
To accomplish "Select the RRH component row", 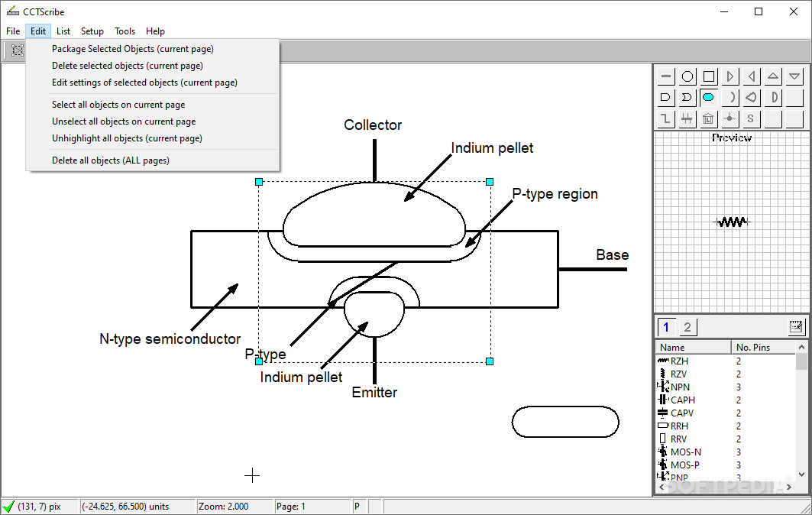I will click(726, 426).
